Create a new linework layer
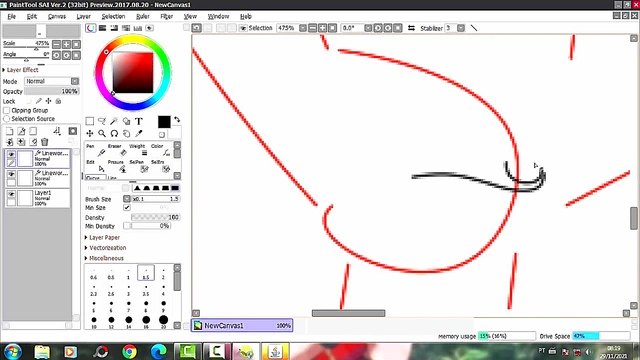The height and width of the screenshot is (360, 640). pos(21,131)
